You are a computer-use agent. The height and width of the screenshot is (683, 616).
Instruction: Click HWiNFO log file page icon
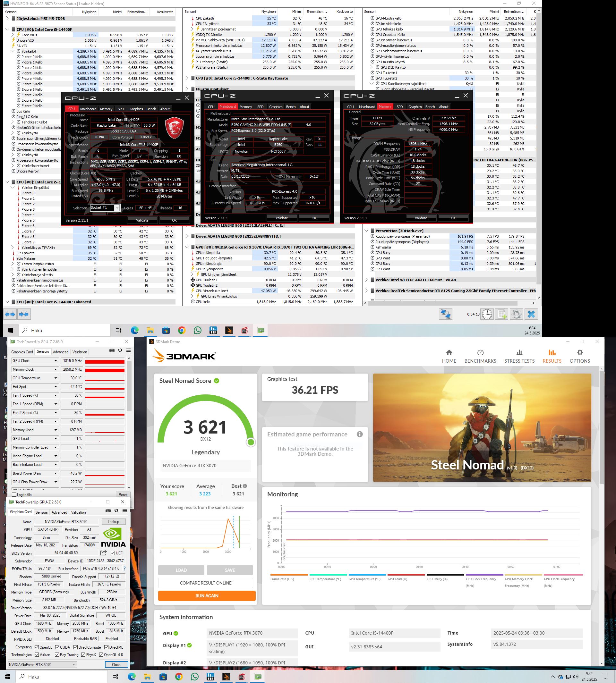pyautogui.click(x=501, y=314)
